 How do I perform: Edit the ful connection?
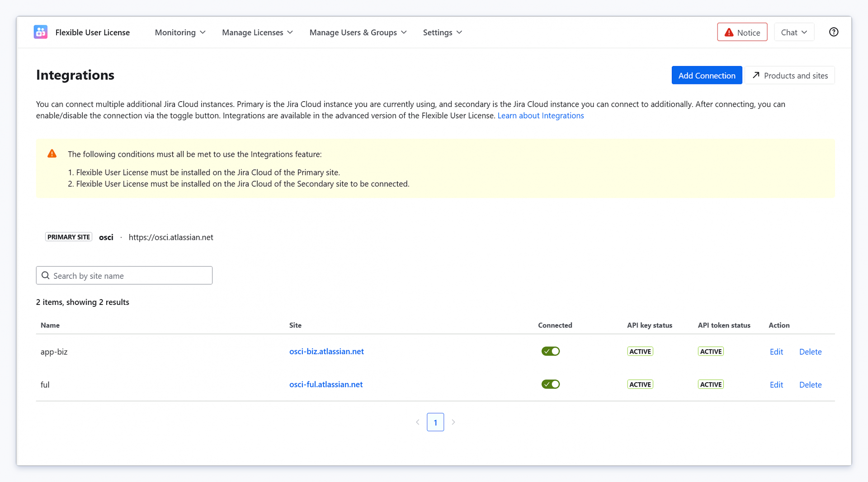(776, 385)
